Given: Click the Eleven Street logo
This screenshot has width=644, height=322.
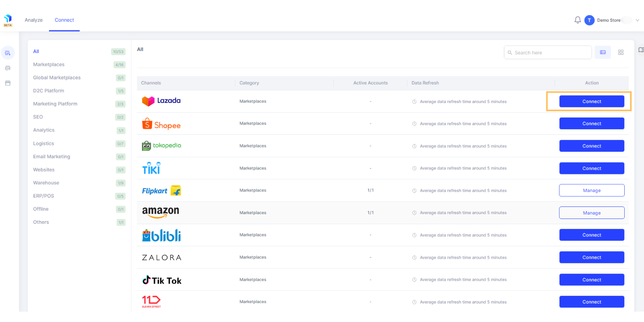Looking at the screenshot, I should point(151,301).
